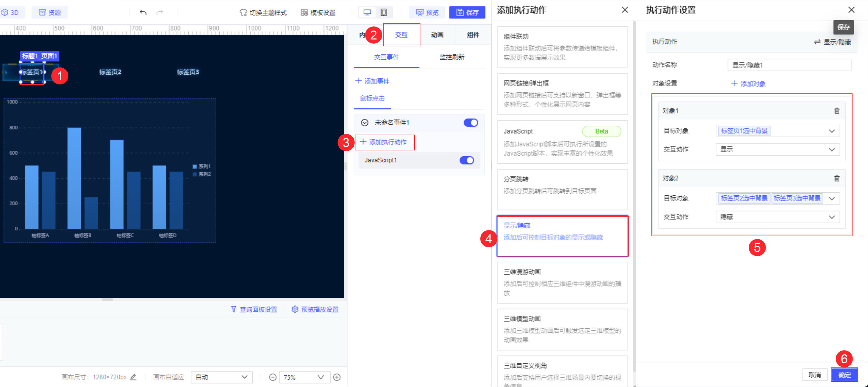Screen dimensions: 868x387
Task: Toggle the 未命名事件1 switch
Action: coord(471,123)
